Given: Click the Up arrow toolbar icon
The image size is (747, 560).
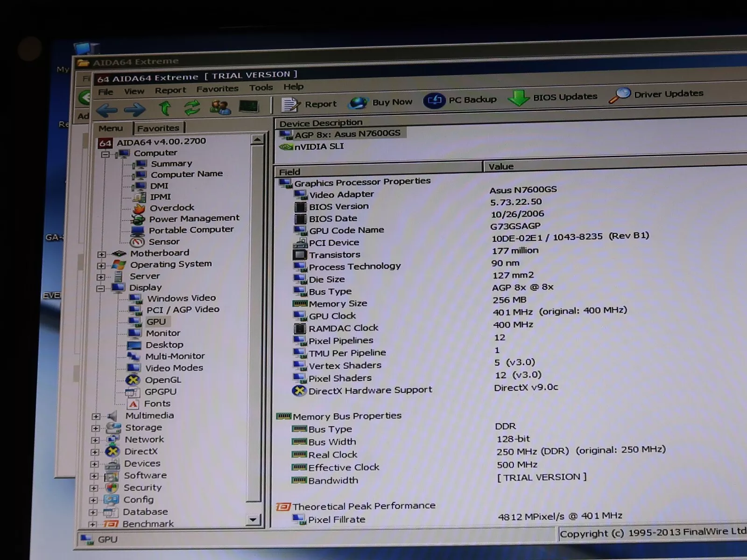Looking at the screenshot, I should [x=165, y=108].
